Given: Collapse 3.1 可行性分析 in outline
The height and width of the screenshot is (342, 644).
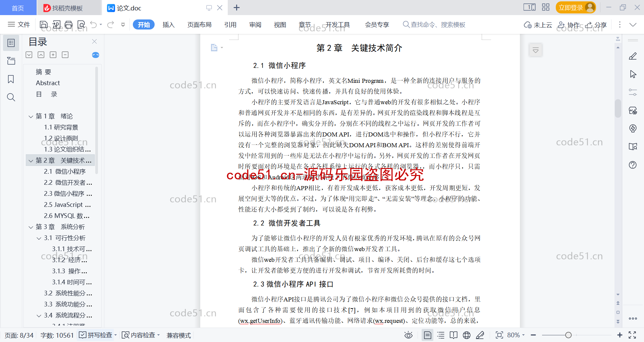Looking at the screenshot, I should [x=39, y=238].
